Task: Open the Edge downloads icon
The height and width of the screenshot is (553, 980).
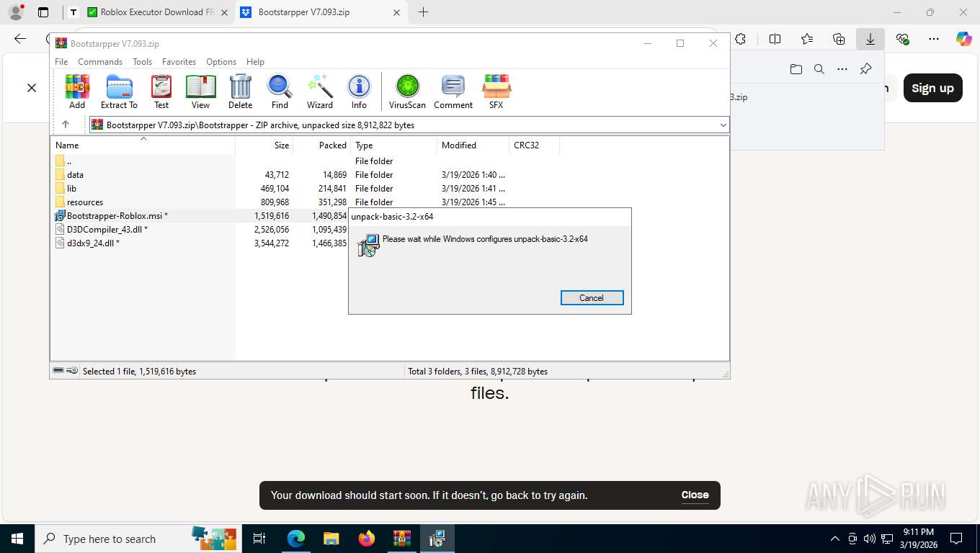Action: 870,39
